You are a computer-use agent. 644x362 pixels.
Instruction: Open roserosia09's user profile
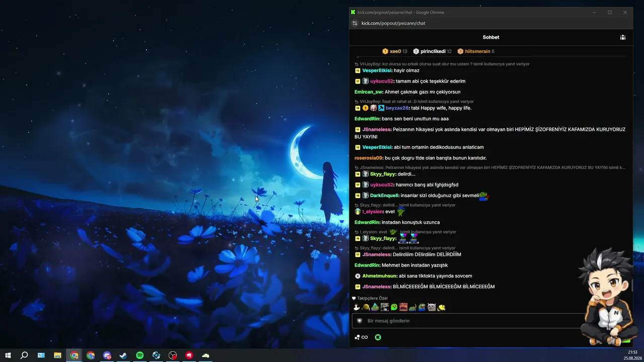point(368,158)
